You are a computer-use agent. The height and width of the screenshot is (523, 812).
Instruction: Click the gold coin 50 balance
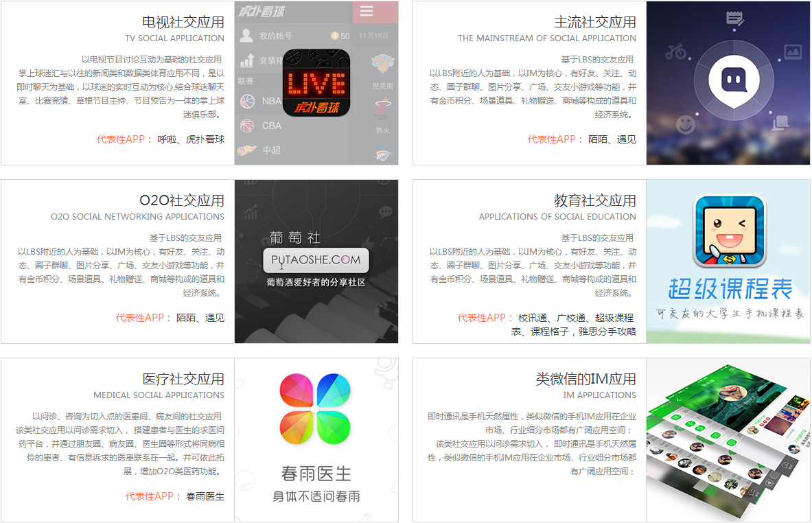coord(340,36)
